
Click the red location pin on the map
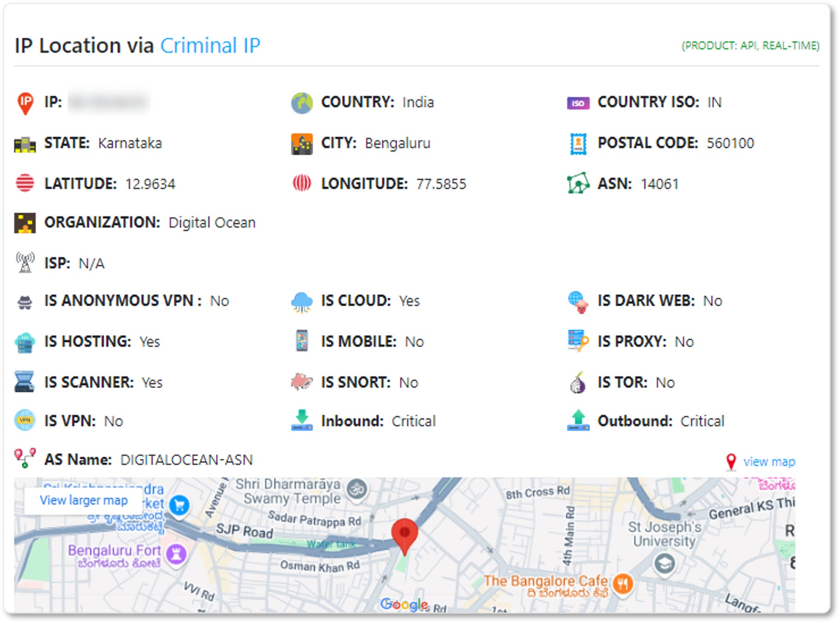pyautogui.click(x=405, y=536)
